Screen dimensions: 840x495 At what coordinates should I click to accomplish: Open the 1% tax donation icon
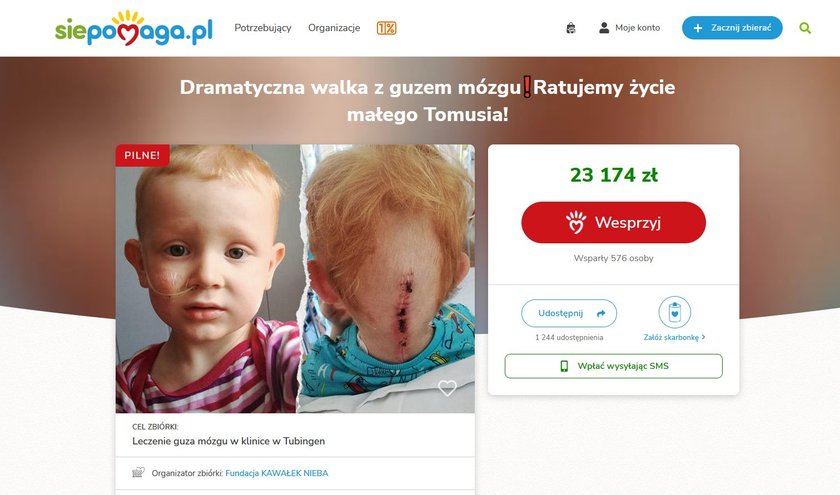386,28
